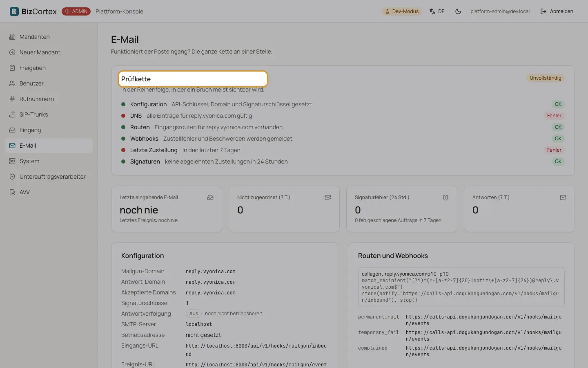Click the logout arrow icon
This screenshot has width=588, height=368.
pyautogui.click(x=543, y=11)
